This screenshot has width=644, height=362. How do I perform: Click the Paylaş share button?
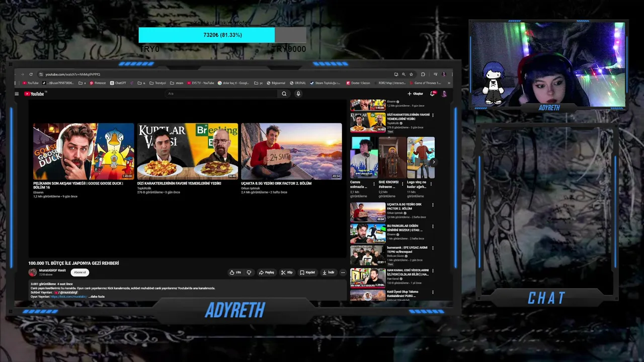267,273
